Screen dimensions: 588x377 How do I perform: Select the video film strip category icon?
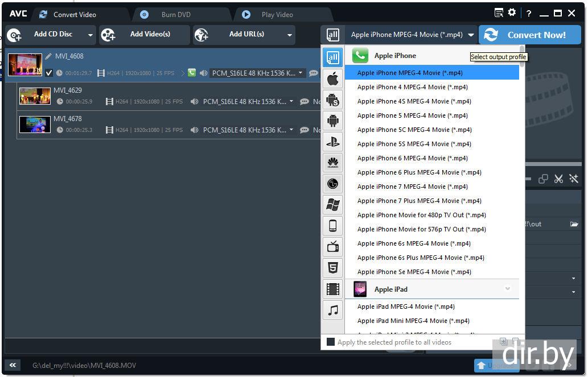(333, 289)
